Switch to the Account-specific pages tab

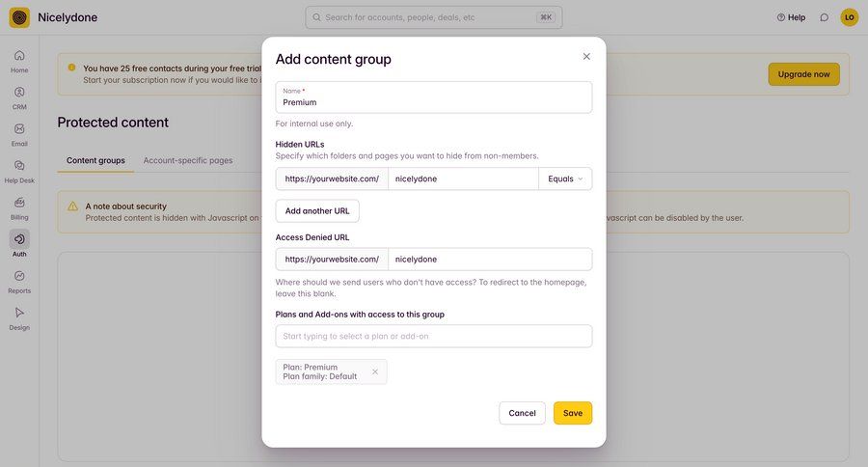pos(188,161)
